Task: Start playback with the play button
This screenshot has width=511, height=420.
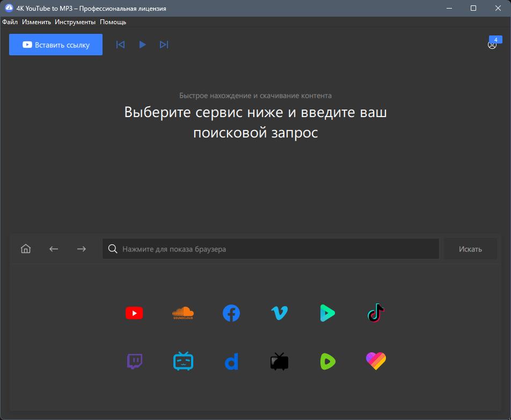Action: (x=142, y=45)
